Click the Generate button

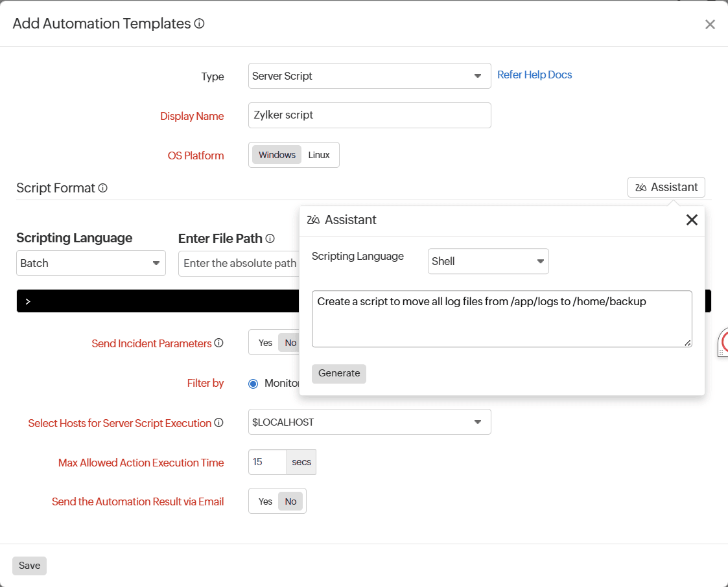[338, 373]
